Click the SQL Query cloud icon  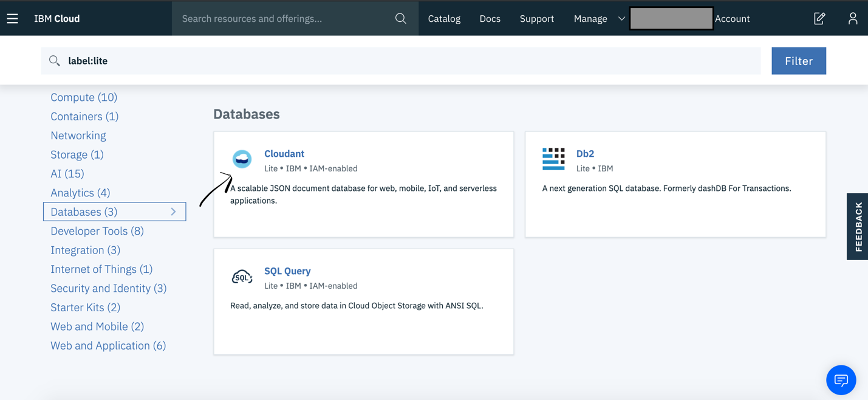point(242,277)
